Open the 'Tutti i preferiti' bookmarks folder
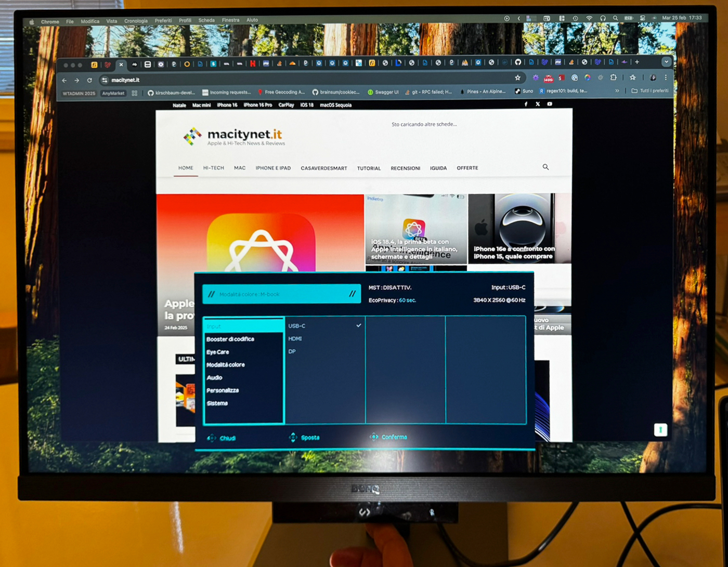728x567 pixels. 649,90
